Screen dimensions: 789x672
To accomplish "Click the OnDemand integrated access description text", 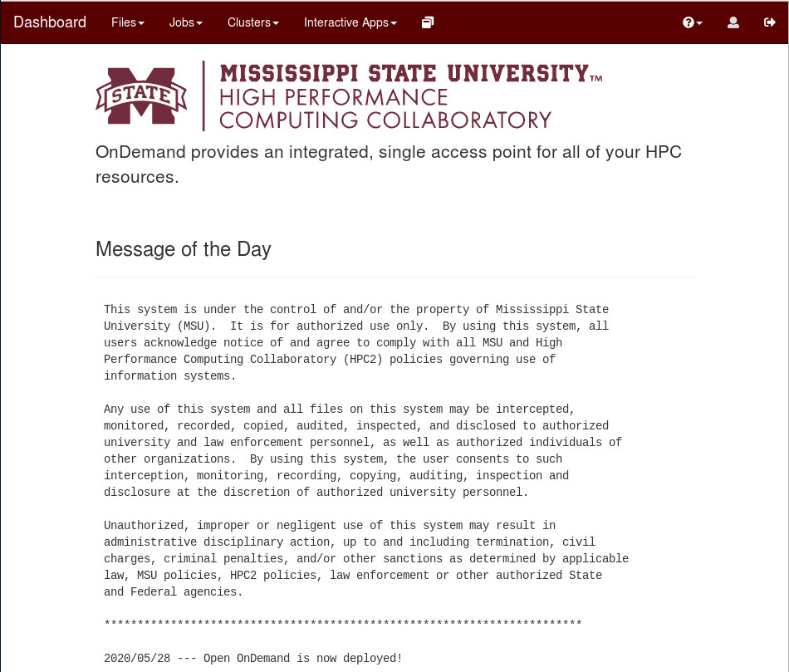I will 389,164.
